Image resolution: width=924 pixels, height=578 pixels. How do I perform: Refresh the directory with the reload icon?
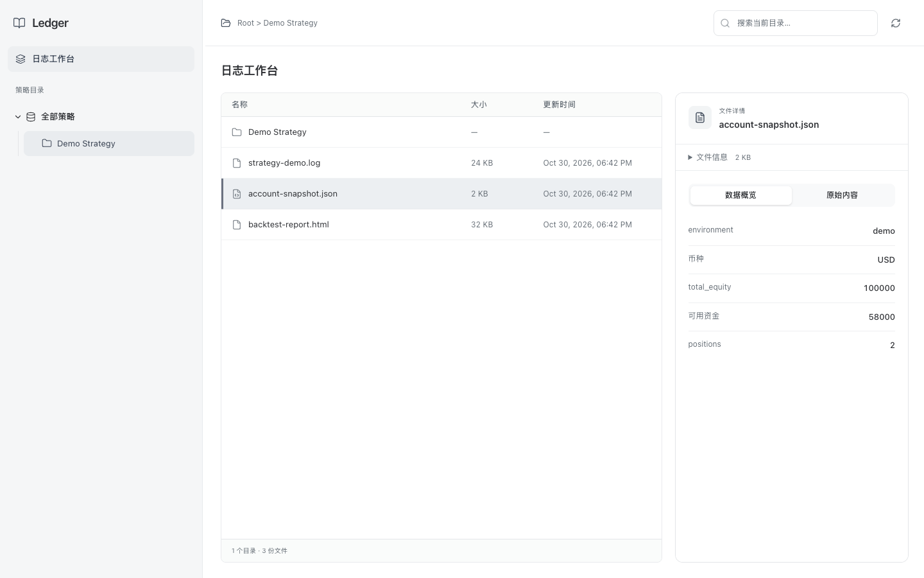[x=896, y=23]
